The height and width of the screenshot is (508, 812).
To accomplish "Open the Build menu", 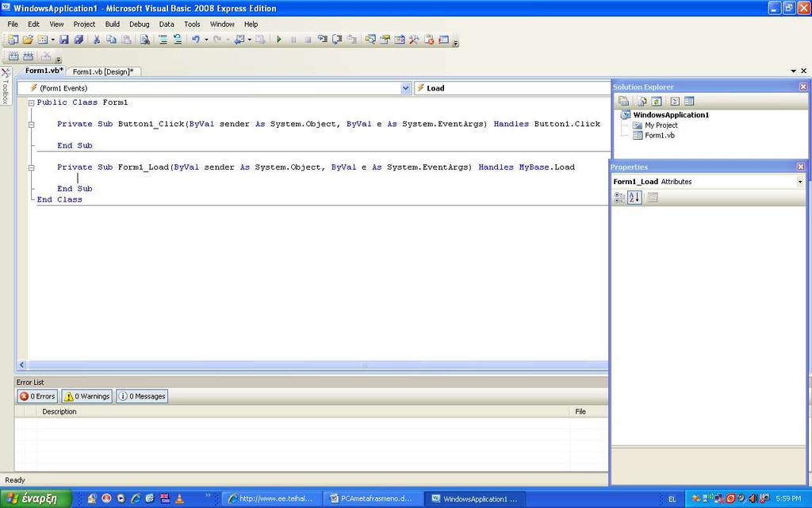I will pos(113,25).
